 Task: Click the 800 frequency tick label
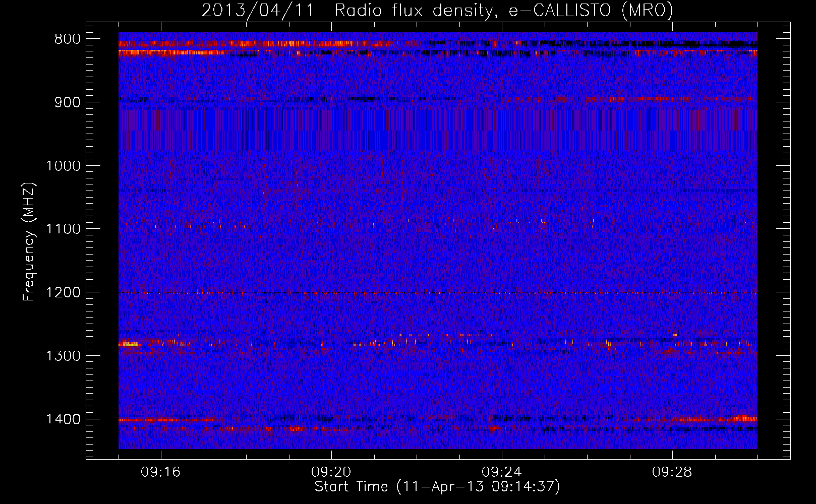pyautogui.click(x=68, y=39)
